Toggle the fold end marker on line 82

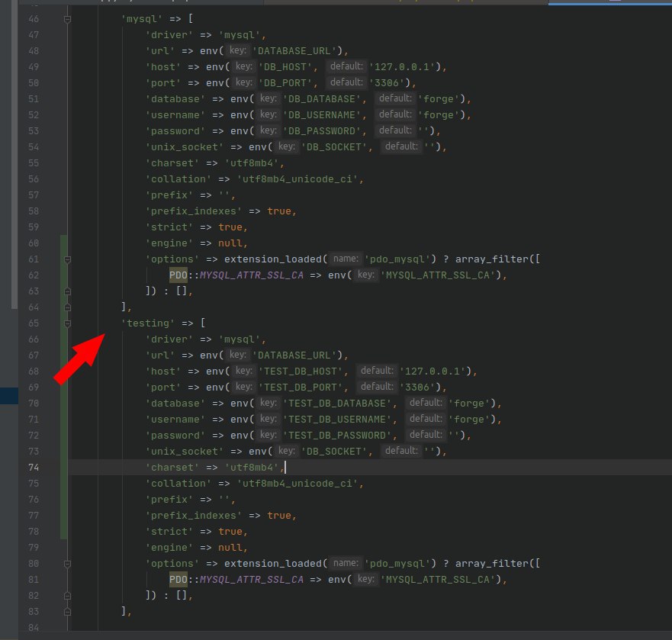(x=67, y=596)
